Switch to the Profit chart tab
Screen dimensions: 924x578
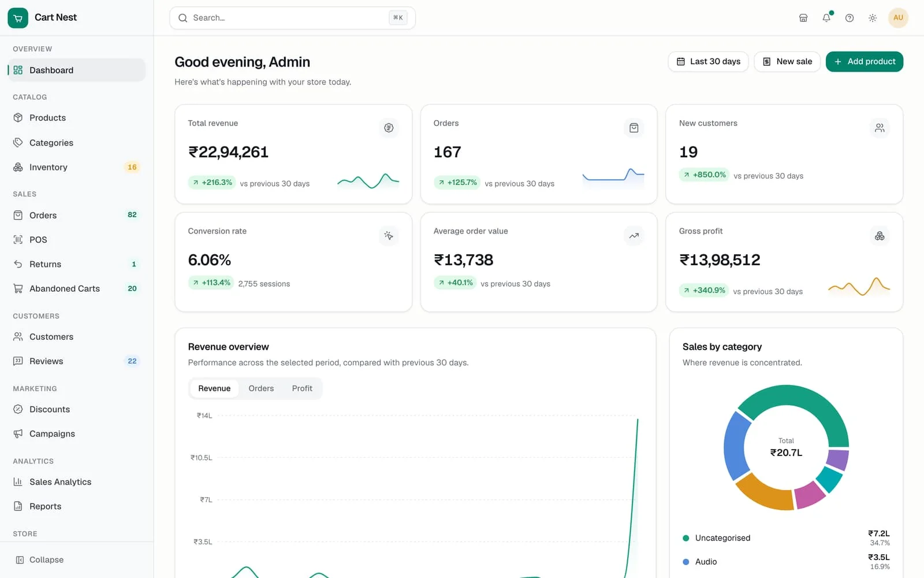pos(302,388)
